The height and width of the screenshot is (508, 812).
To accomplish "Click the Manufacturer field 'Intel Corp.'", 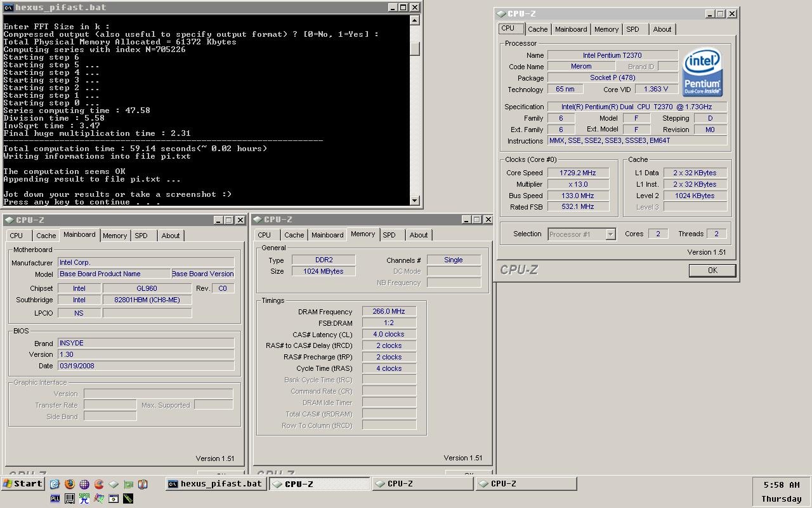I will 146,262.
